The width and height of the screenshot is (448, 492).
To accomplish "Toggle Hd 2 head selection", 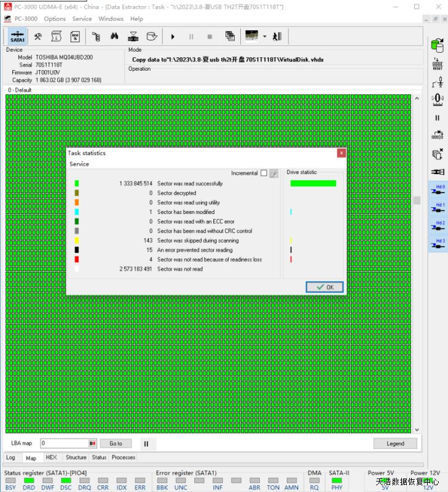I will pyautogui.click(x=438, y=226).
